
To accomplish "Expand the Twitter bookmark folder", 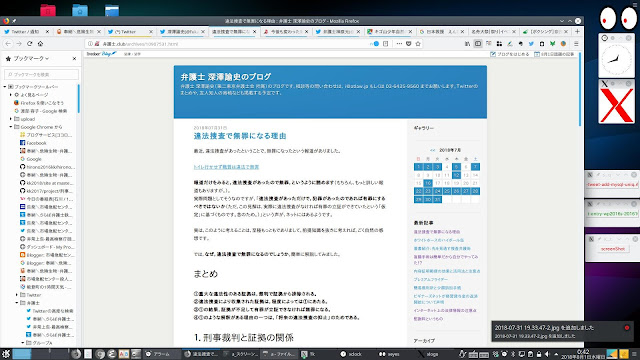I will 17,295.
